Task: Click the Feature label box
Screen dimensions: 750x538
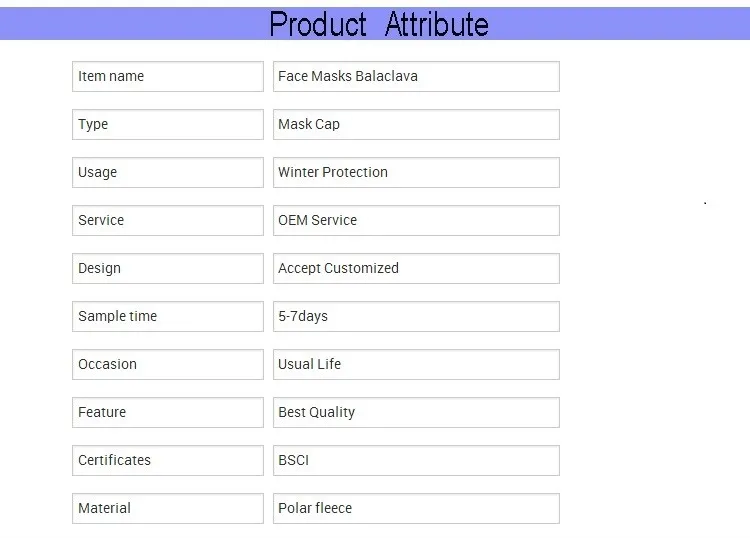Action: (x=167, y=413)
